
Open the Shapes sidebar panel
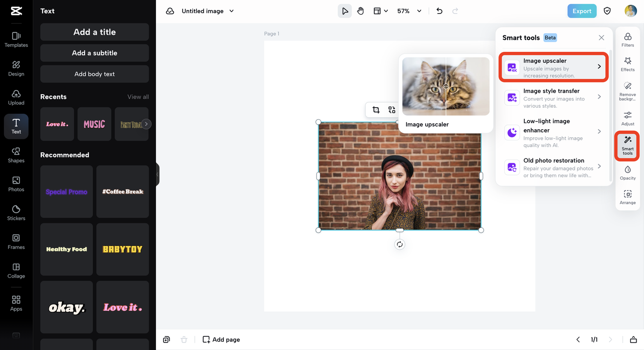(16, 155)
